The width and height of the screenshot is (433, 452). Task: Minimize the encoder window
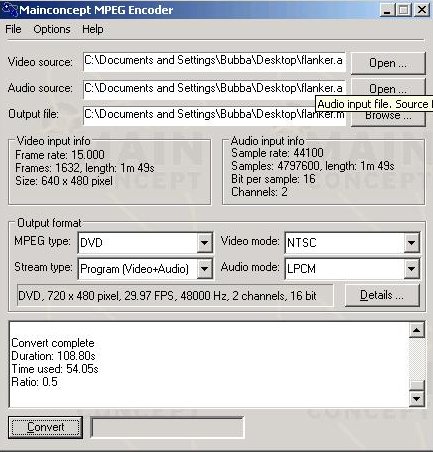click(387, 10)
